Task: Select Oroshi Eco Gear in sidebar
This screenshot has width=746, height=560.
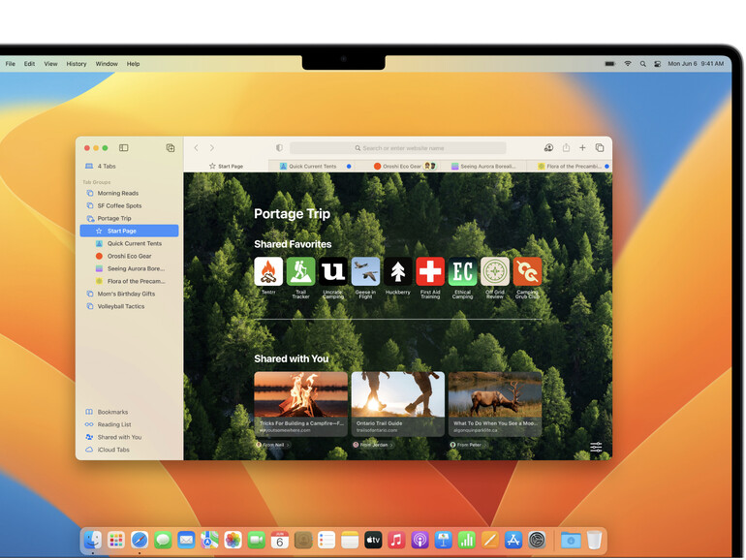Action: click(x=130, y=256)
